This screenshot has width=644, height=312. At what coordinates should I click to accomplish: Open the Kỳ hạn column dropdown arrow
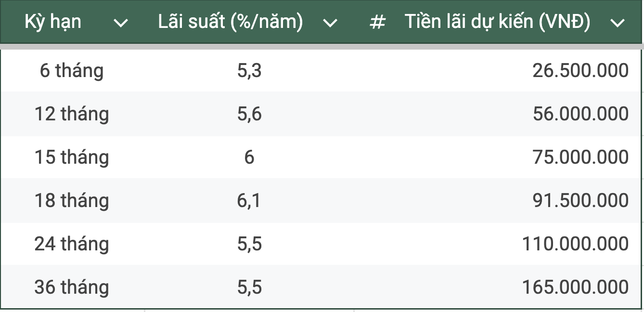tap(120, 23)
